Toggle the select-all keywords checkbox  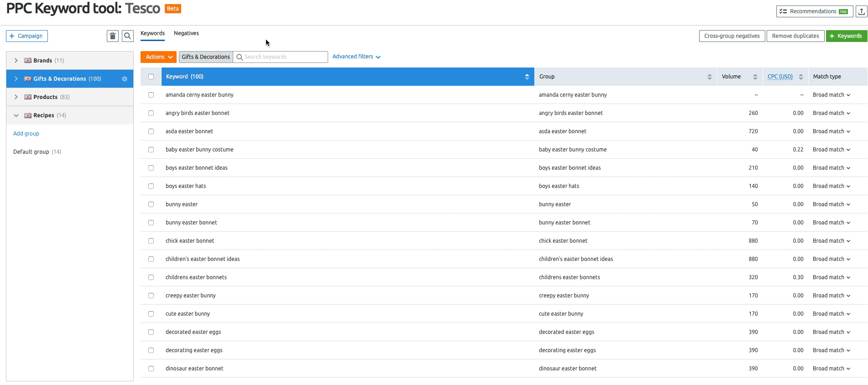click(151, 77)
